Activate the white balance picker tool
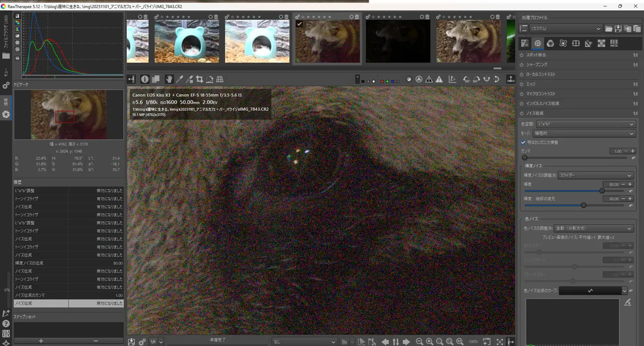 179,79
